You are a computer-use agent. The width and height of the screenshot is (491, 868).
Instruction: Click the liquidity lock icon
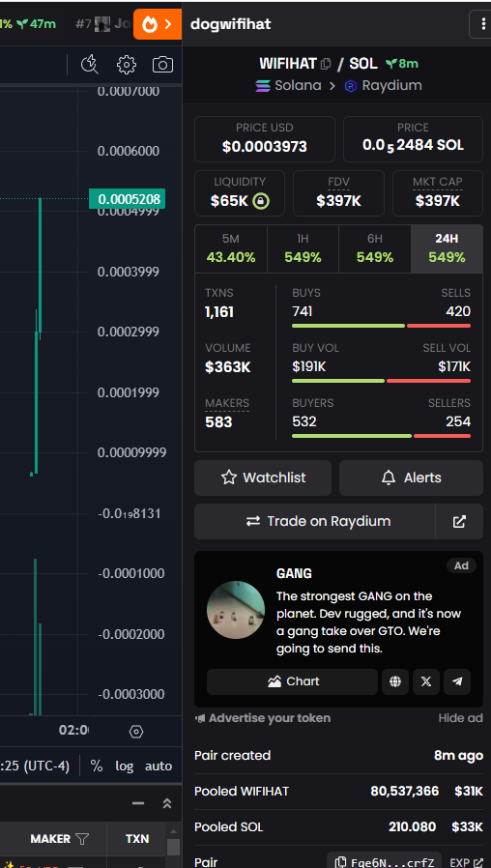[261, 201]
